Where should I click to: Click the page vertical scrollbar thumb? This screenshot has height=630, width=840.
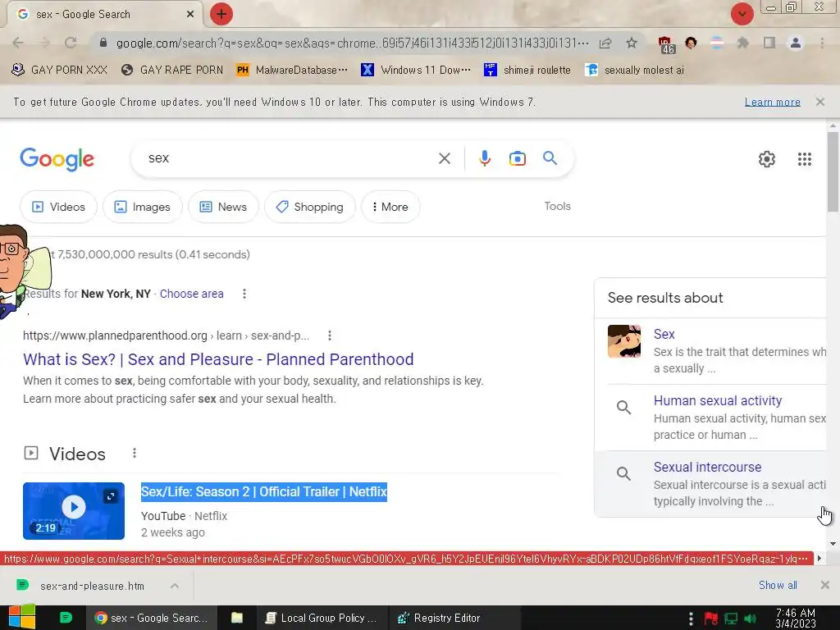tap(832, 171)
